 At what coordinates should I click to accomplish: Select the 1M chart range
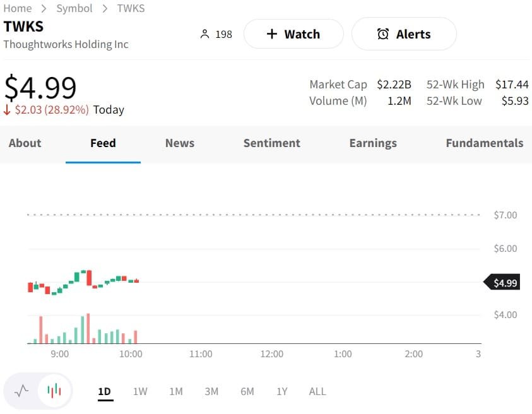(176, 391)
